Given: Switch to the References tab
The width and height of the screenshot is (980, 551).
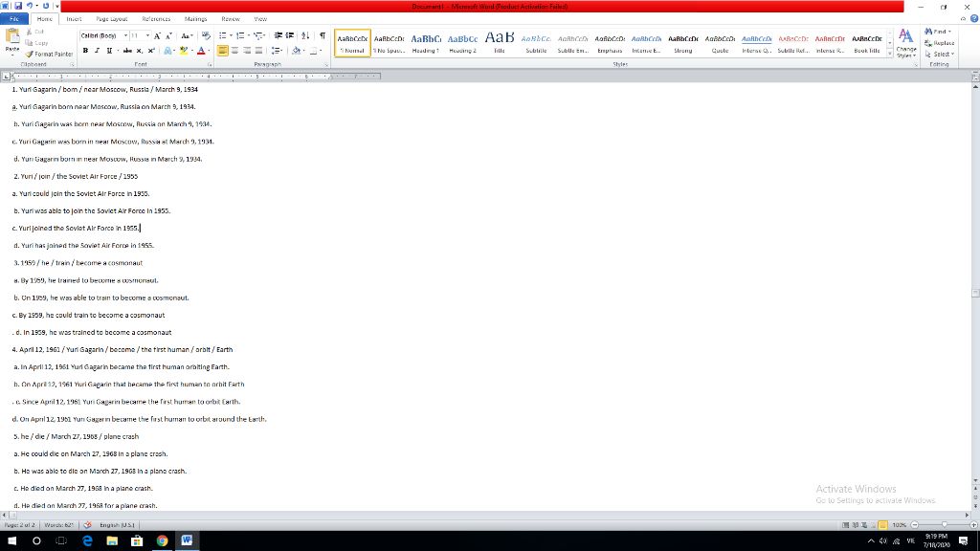Looking at the screenshot, I should [155, 18].
